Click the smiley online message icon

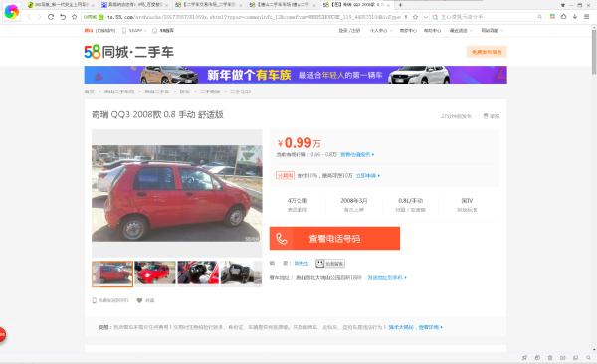coord(319,263)
